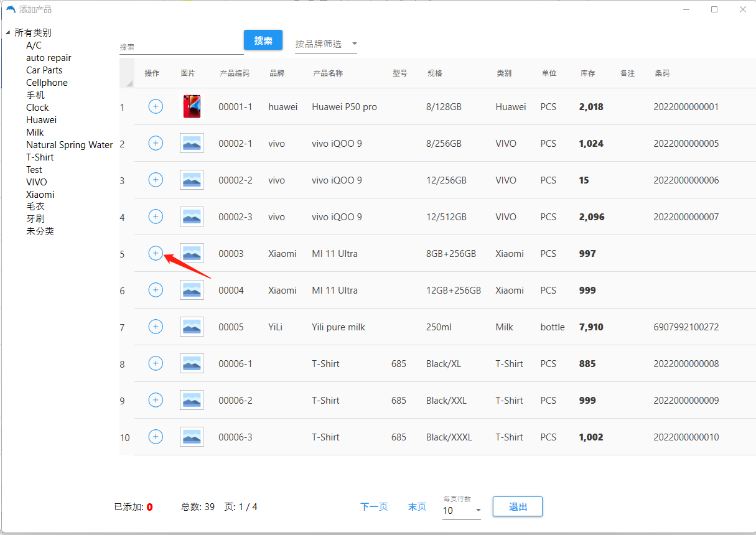Add product 00006-2 using its plus icon
The image size is (756, 535).
click(156, 400)
